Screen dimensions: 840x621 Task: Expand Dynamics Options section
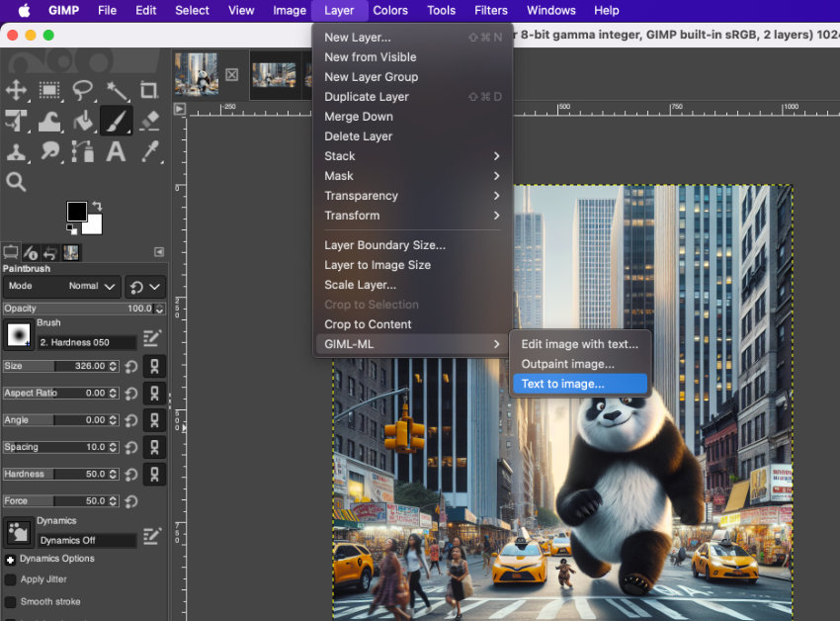click(10, 560)
